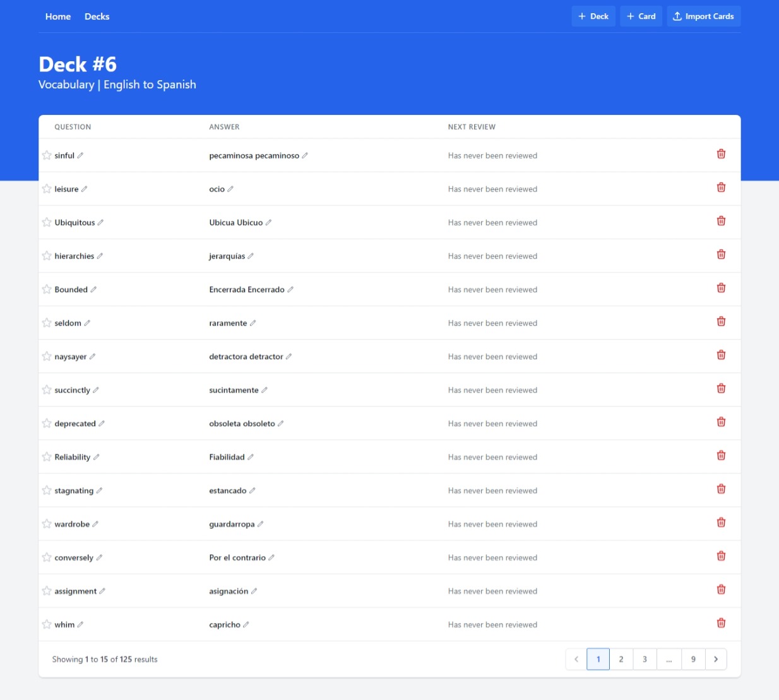Toggle favorite star for 'leisure'
The height and width of the screenshot is (700, 779).
(47, 189)
